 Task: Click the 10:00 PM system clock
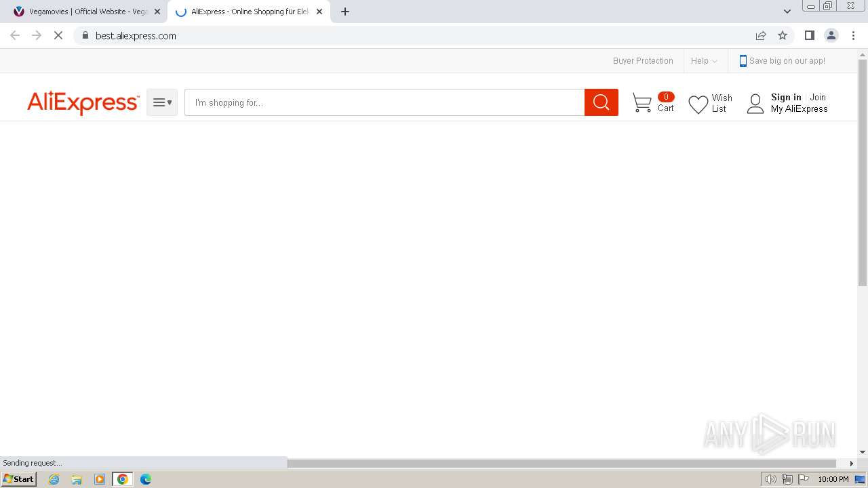(x=833, y=479)
